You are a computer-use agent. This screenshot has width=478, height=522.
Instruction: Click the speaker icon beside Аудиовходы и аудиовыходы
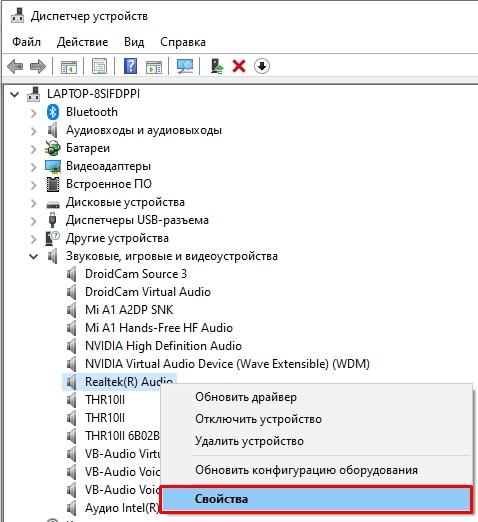[x=52, y=130]
